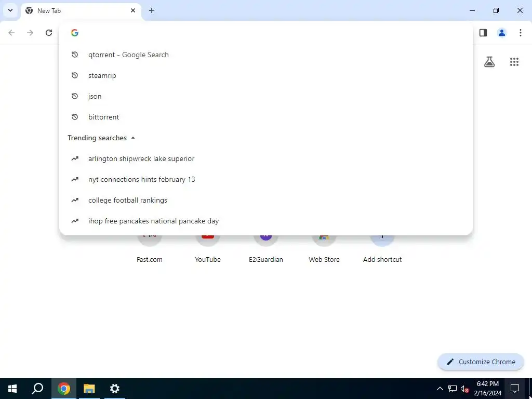
Task: Open Windows taskbar search
Action: (37, 389)
